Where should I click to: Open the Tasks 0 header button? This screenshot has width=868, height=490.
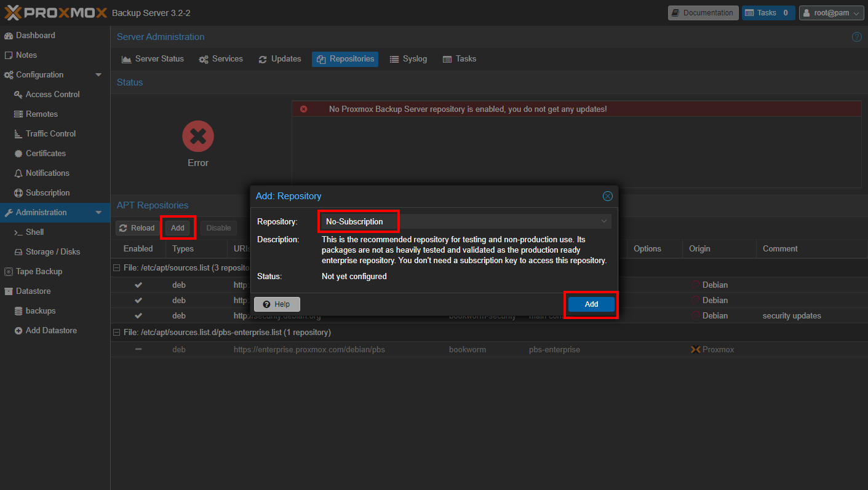coord(768,13)
